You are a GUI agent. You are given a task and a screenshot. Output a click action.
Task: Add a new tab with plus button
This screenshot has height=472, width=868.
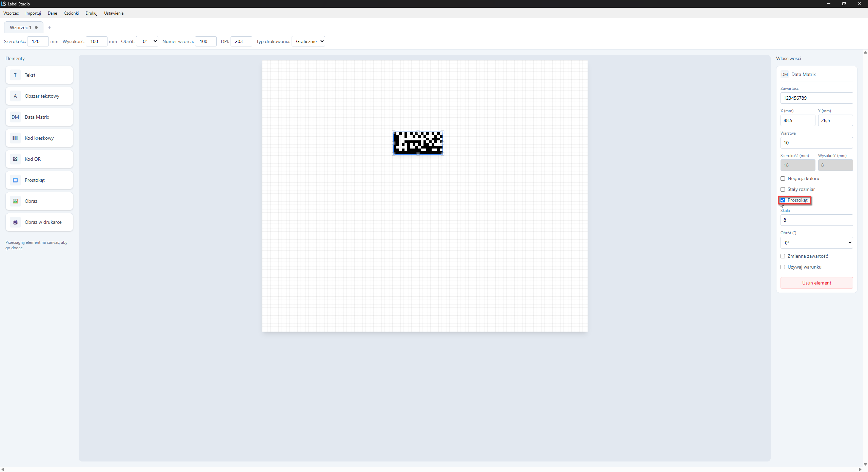coord(50,27)
